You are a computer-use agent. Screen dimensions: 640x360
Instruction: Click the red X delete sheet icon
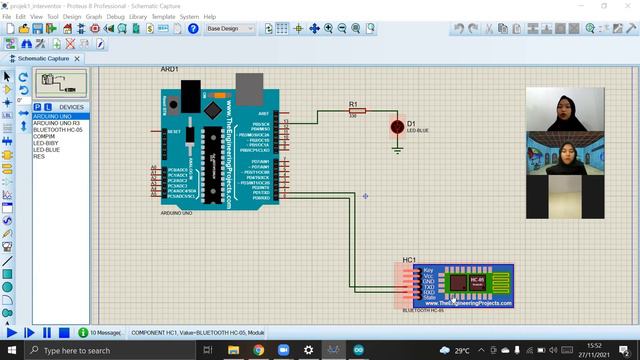pyautogui.click(x=70, y=44)
